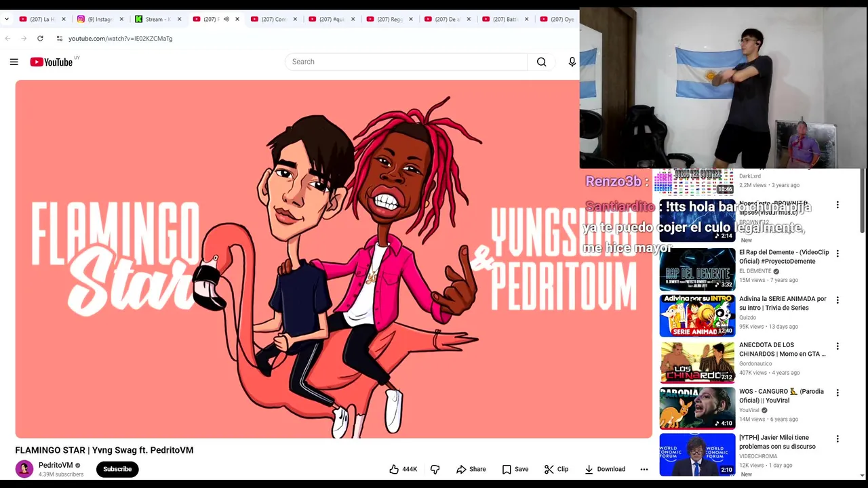Open WOS Canguro parody thumbnail
This screenshot has height=488, width=868.
click(x=697, y=408)
